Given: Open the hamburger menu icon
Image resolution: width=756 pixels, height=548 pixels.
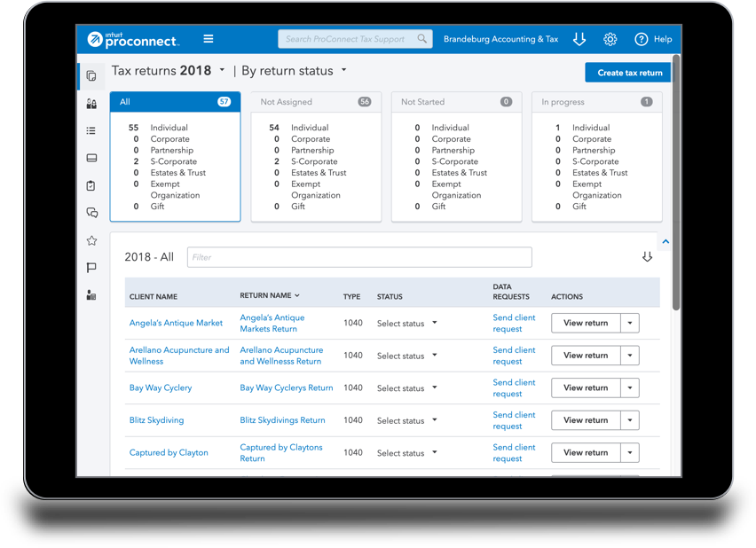Looking at the screenshot, I should [x=209, y=38].
